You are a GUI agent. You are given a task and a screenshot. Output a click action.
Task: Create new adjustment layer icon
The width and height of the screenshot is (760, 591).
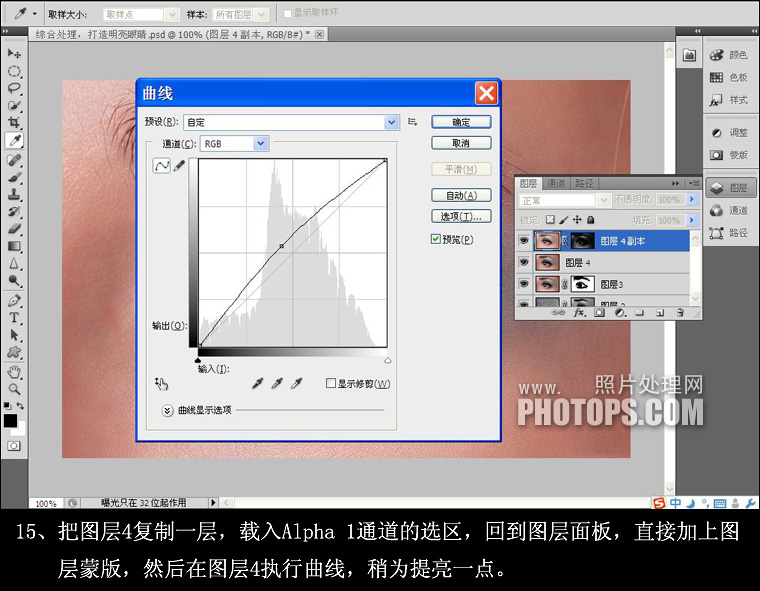(619, 313)
